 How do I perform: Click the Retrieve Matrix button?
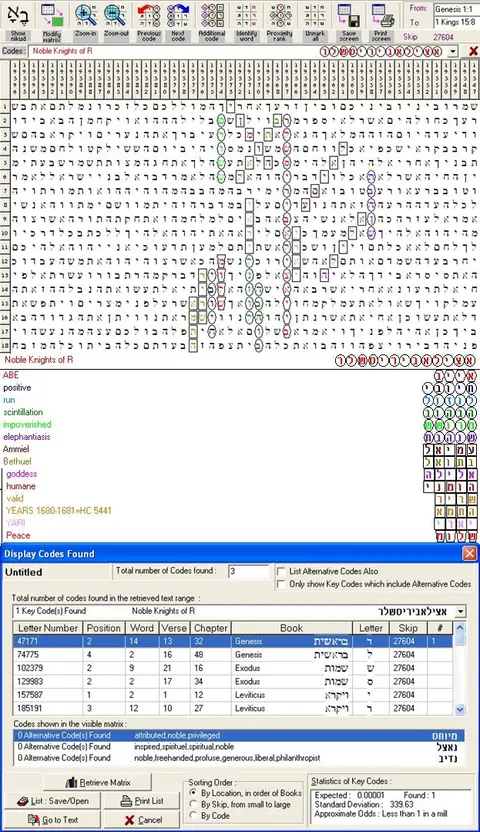[x=98, y=783]
